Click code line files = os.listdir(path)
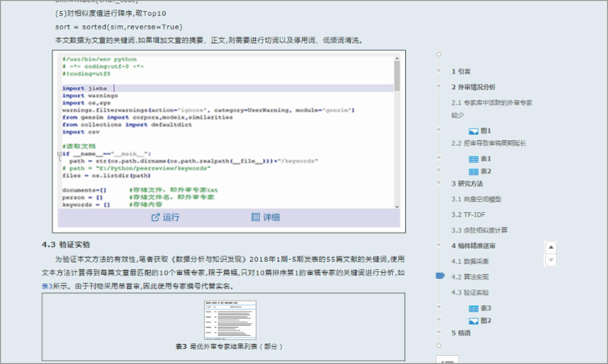Viewport: 608px width, 364px height. click(x=106, y=176)
